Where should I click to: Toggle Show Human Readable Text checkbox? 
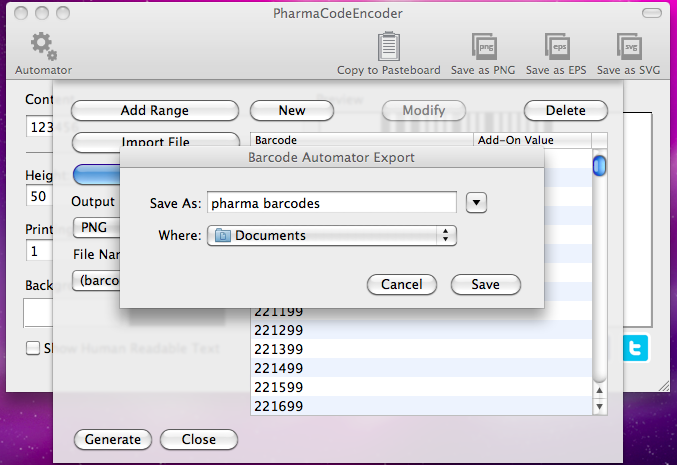[34, 348]
